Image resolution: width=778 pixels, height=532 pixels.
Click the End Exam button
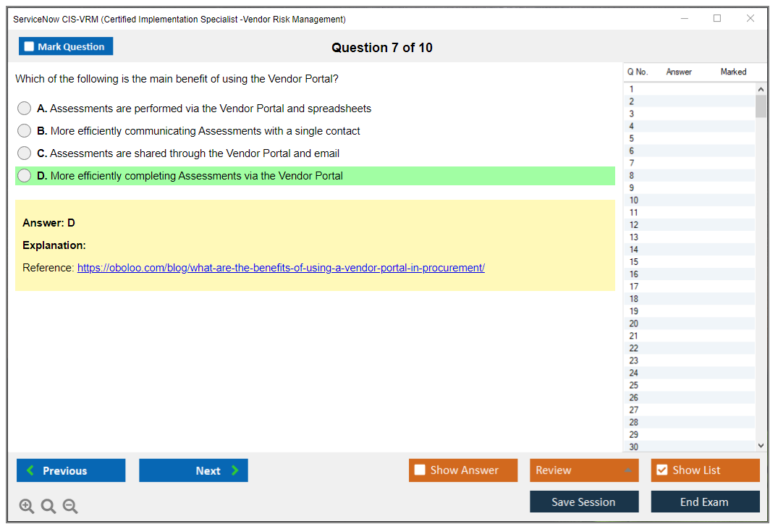tap(704, 502)
